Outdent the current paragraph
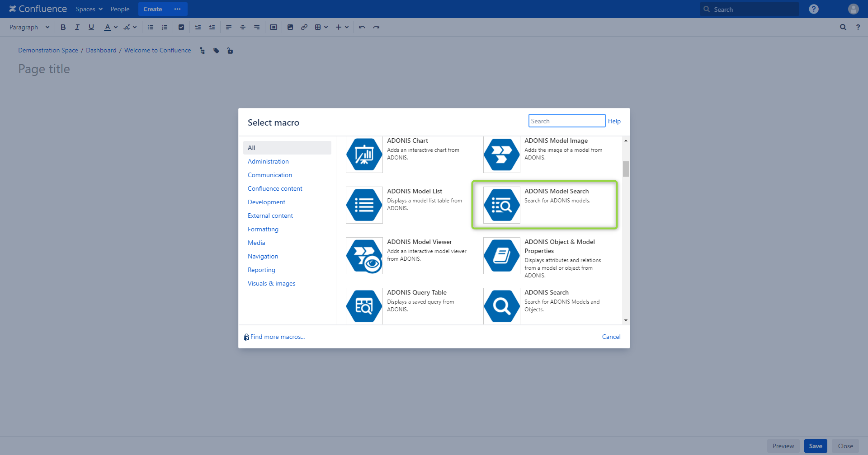 pos(198,27)
